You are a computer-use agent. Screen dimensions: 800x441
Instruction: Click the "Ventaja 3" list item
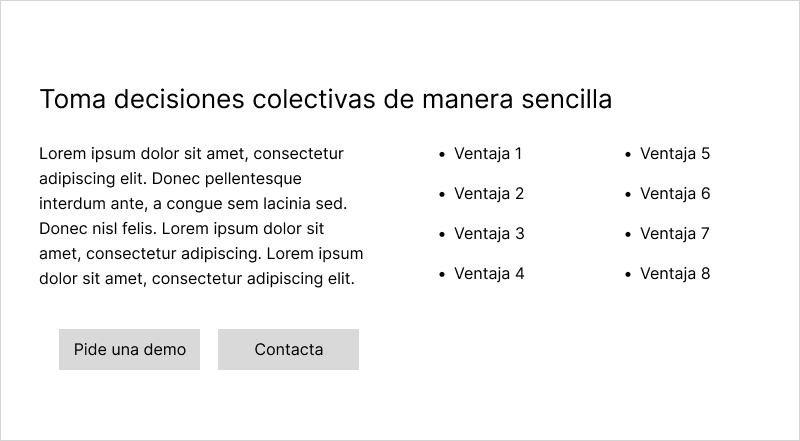pos(489,234)
